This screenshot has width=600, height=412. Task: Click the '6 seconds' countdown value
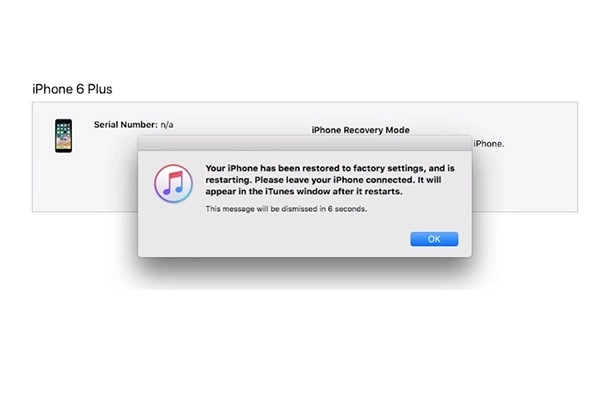[x=347, y=209]
